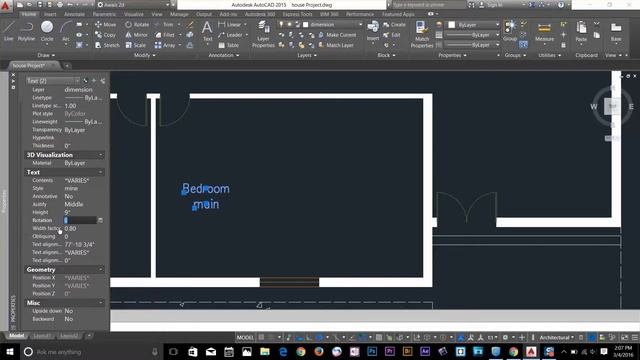Expand the Modify panel dropdown
640x360 pixels.
click(145, 55)
